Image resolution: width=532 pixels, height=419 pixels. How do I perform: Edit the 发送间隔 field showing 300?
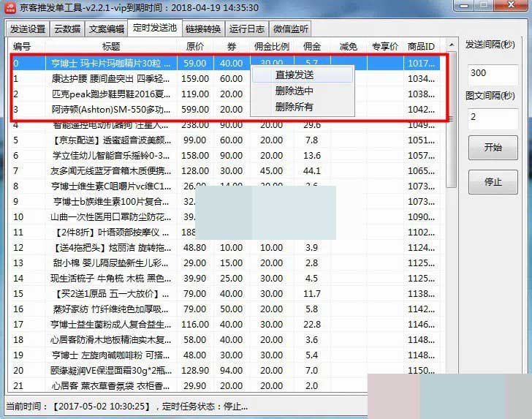[x=493, y=75]
